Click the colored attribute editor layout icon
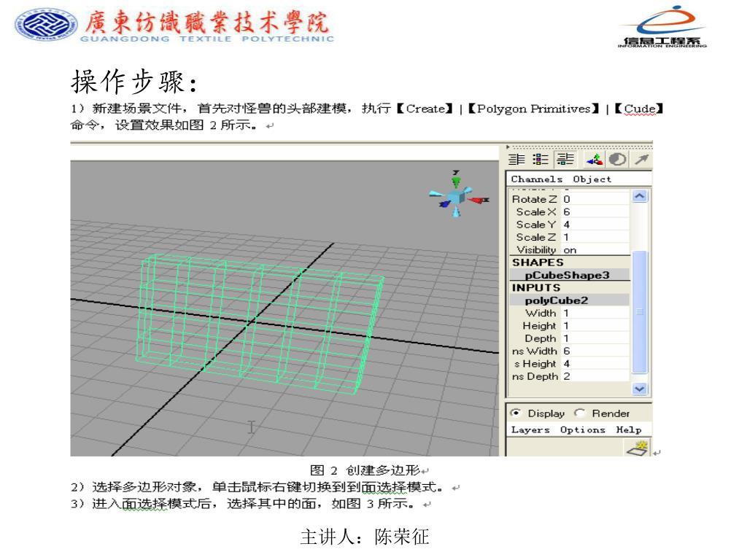 click(541, 160)
